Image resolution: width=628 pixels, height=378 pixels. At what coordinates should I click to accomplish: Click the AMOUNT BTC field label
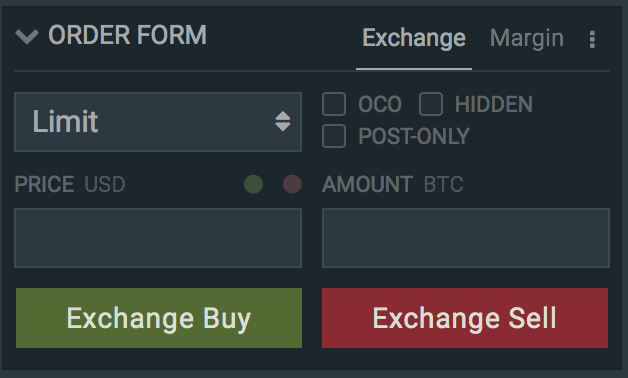(x=392, y=185)
